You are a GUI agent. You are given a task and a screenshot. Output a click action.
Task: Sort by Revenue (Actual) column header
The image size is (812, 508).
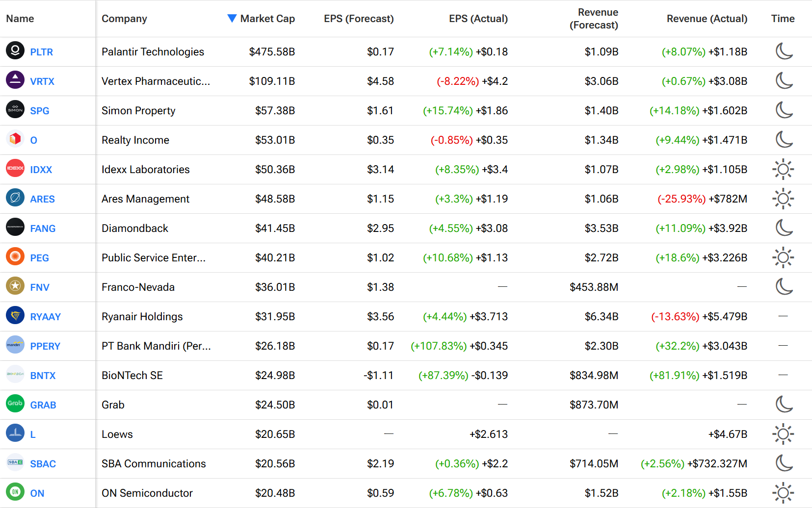click(707, 19)
